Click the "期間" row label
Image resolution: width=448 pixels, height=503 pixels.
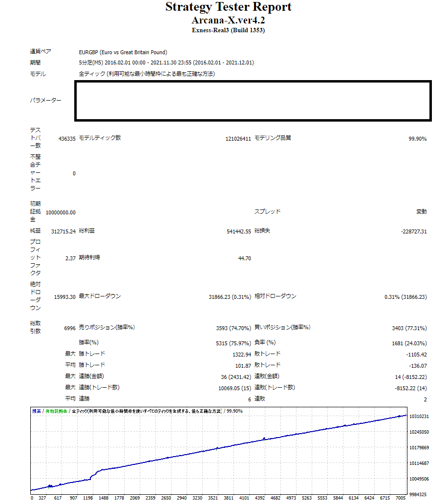[x=35, y=63]
